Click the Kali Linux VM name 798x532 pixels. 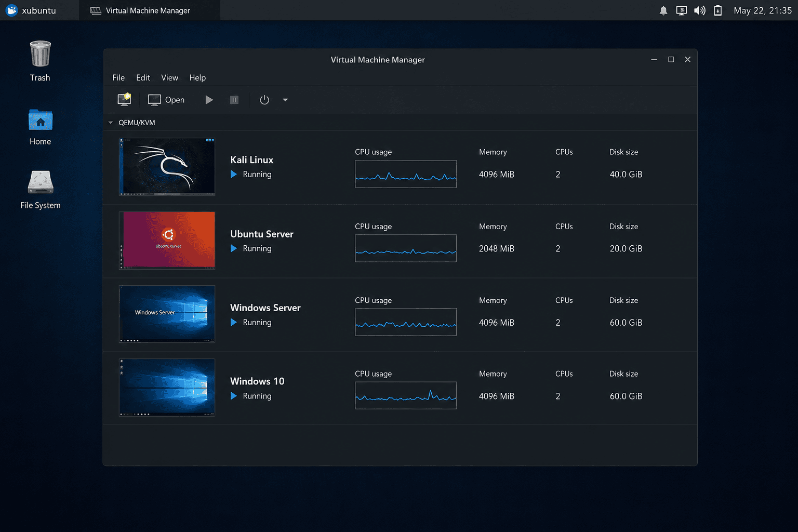click(x=251, y=160)
